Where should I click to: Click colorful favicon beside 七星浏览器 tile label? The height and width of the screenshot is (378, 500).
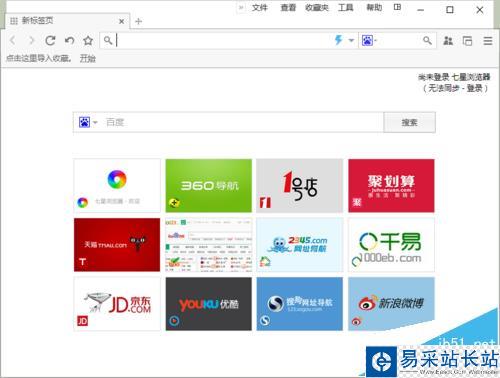click(x=82, y=202)
